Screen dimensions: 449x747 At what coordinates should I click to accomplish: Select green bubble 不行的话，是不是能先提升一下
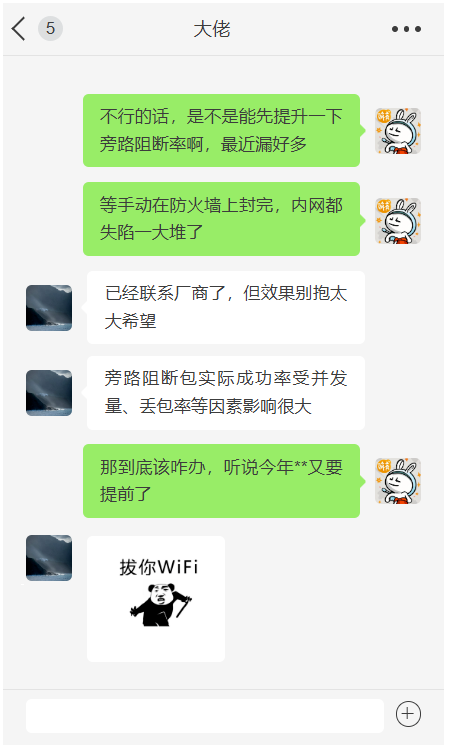pyautogui.click(x=221, y=130)
